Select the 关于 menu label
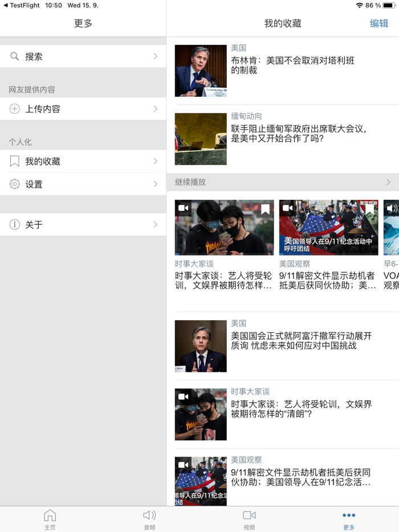 (x=34, y=224)
